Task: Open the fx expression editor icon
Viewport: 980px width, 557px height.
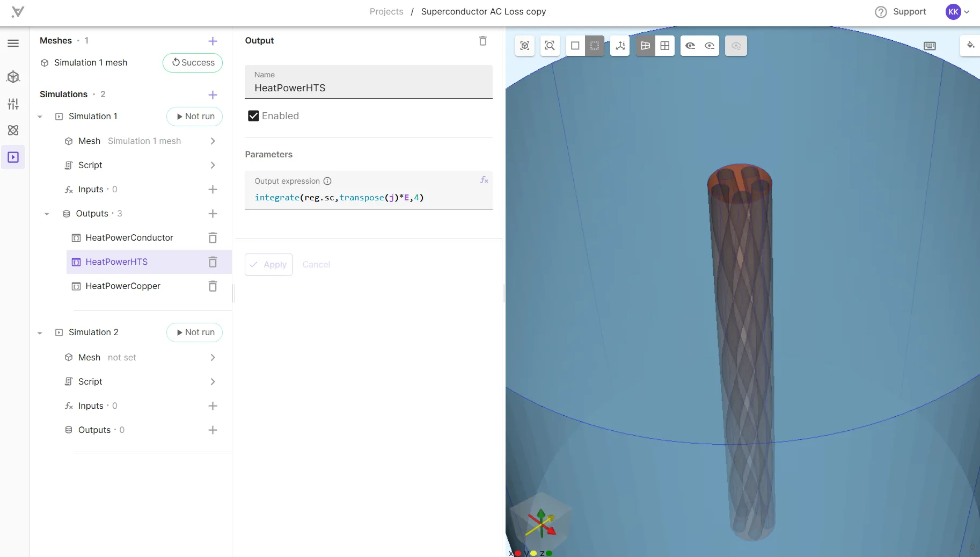Action: pos(484,180)
